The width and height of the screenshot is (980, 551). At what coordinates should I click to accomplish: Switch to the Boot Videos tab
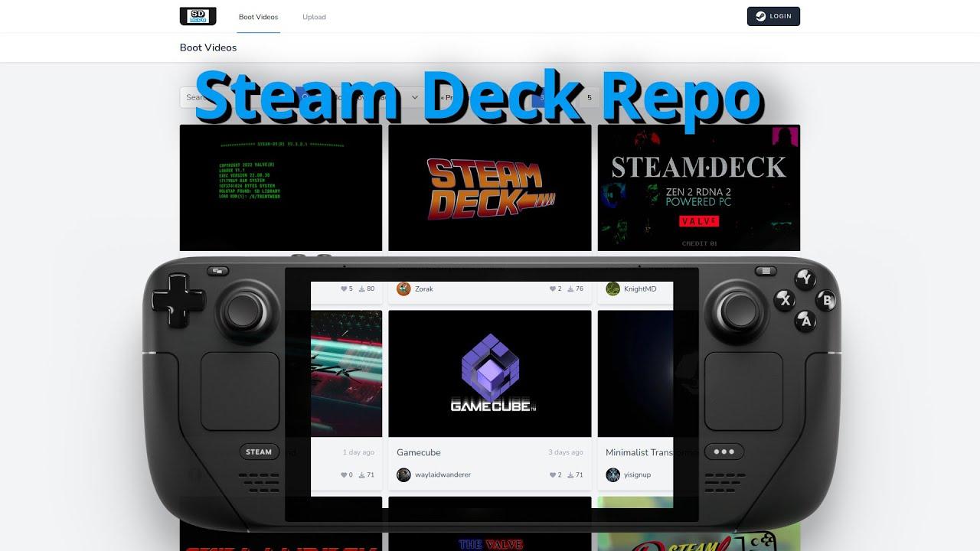258,17
